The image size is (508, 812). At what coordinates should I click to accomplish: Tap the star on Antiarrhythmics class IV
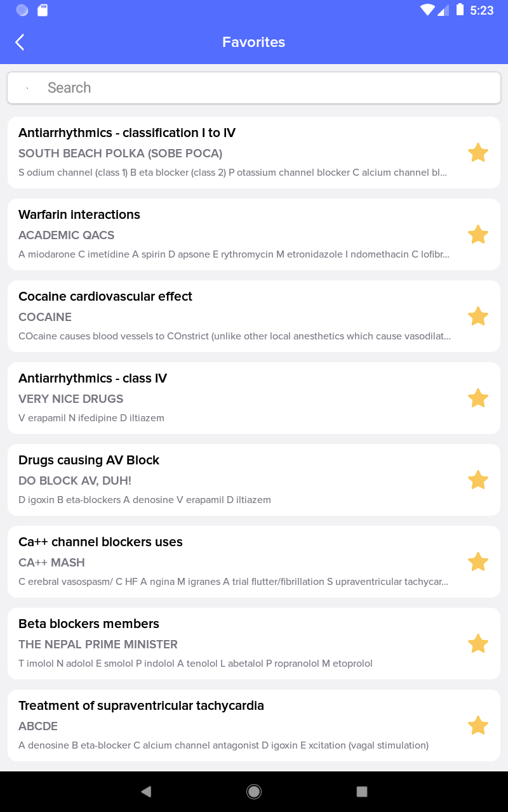point(478,398)
